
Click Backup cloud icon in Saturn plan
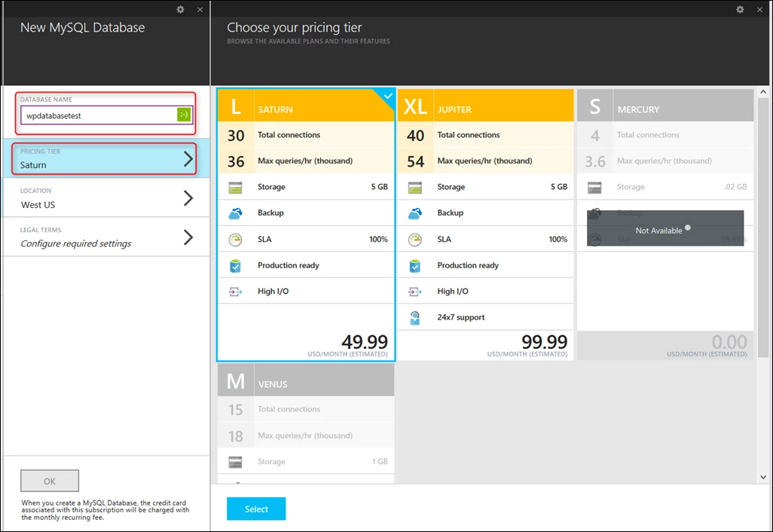236,213
